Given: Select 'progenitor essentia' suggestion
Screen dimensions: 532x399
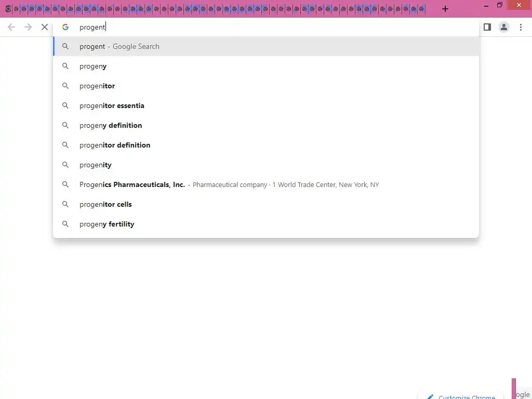Looking at the screenshot, I should (x=266, y=105).
